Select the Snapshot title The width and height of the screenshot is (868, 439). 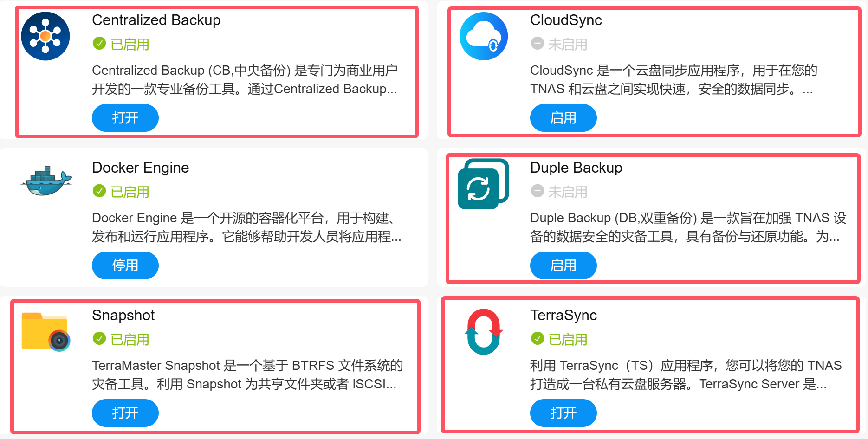click(x=123, y=316)
